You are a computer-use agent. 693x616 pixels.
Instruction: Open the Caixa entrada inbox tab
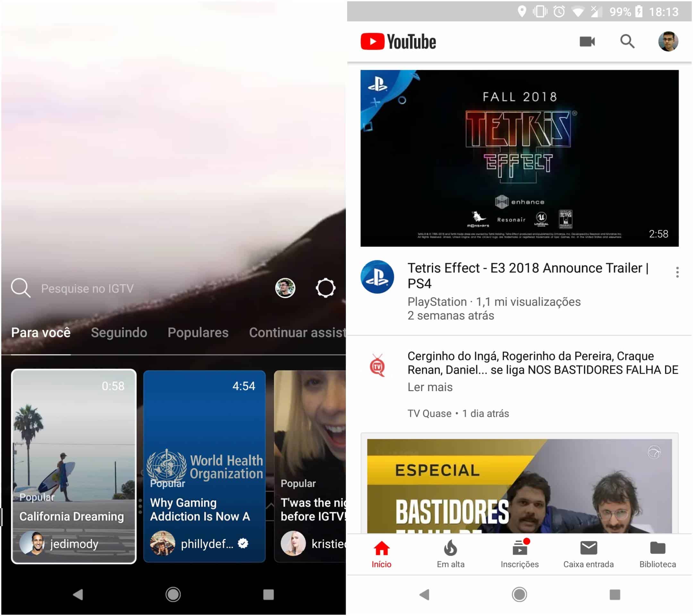589,554
